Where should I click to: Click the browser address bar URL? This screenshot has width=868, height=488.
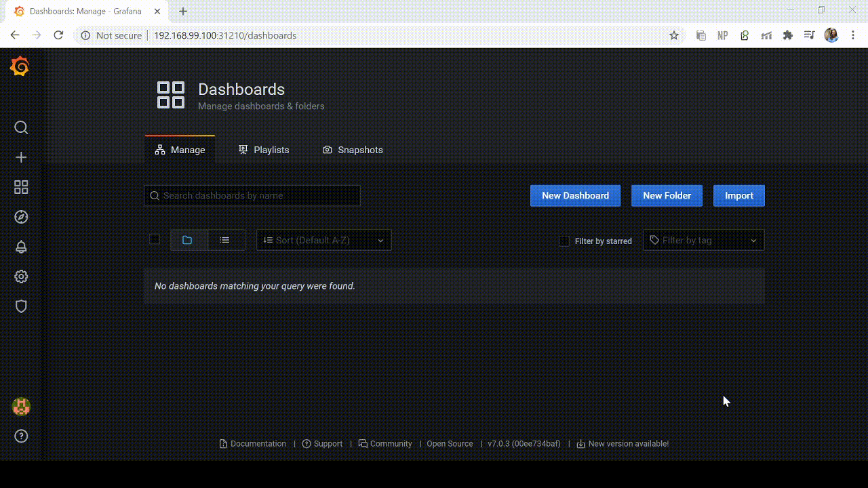point(225,35)
